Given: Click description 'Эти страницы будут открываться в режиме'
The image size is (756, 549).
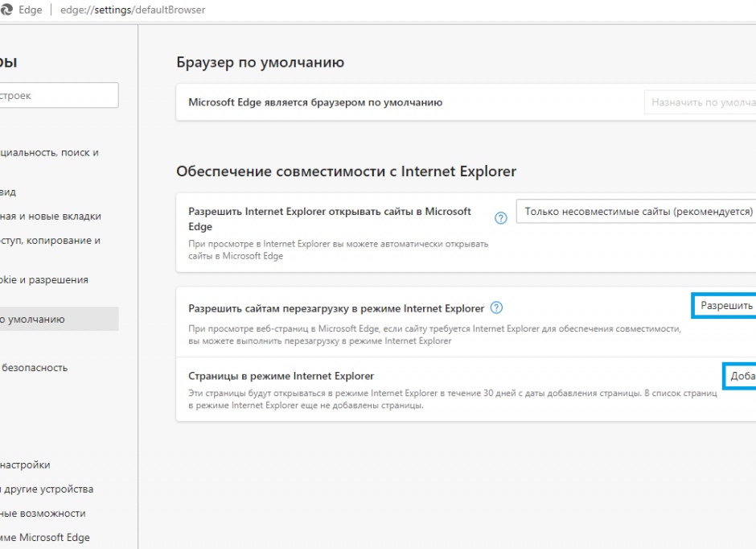Looking at the screenshot, I should [x=452, y=399].
